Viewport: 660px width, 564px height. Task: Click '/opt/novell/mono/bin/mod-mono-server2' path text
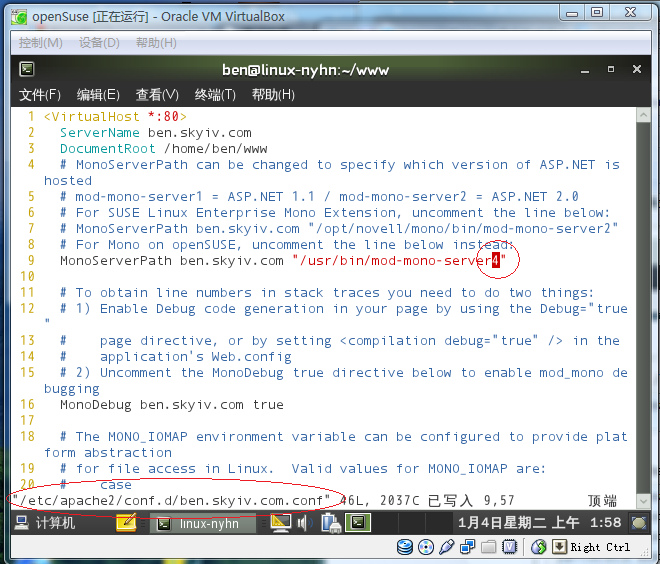pos(463,229)
